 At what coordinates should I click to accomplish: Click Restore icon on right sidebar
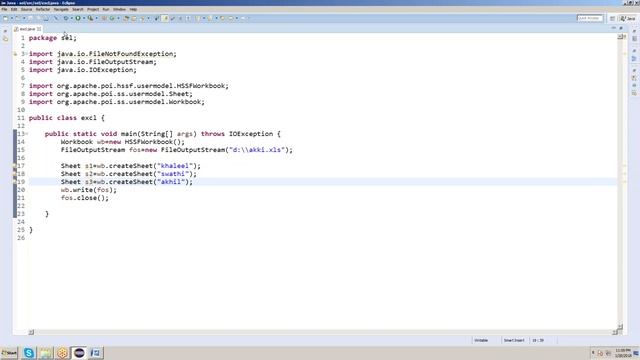click(634, 31)
